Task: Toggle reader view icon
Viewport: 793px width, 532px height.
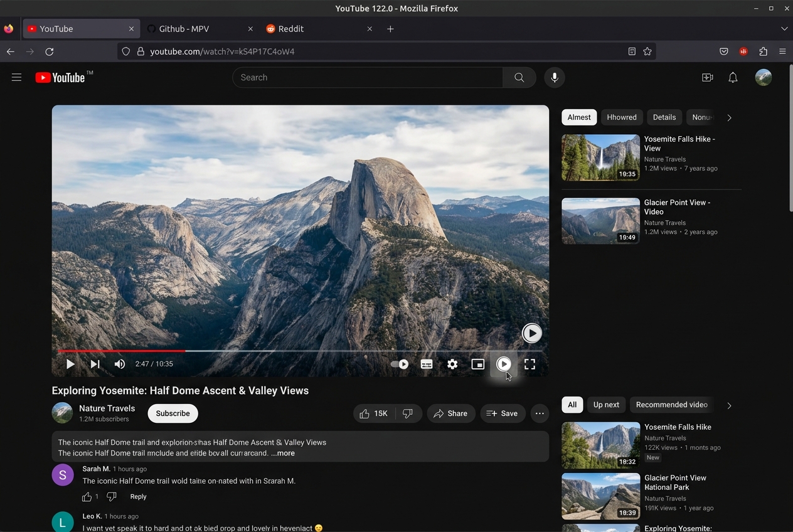Action: [x=632, y=51]
